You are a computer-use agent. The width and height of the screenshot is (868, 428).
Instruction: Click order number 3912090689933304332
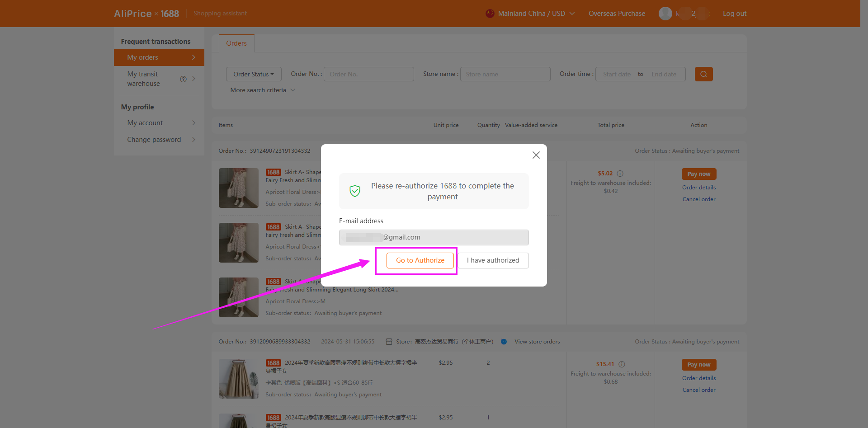coord(280,342)
